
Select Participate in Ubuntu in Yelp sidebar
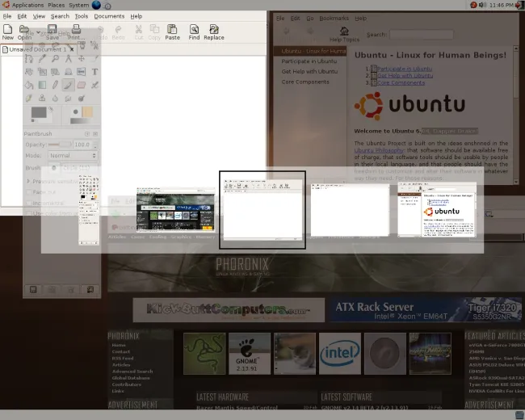pyautogui.click(x=309, y=61)
